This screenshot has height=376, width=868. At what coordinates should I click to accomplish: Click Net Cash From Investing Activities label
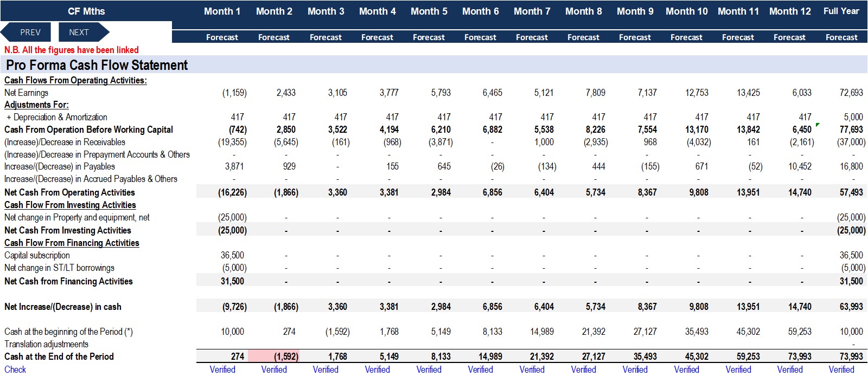[68, 230]
